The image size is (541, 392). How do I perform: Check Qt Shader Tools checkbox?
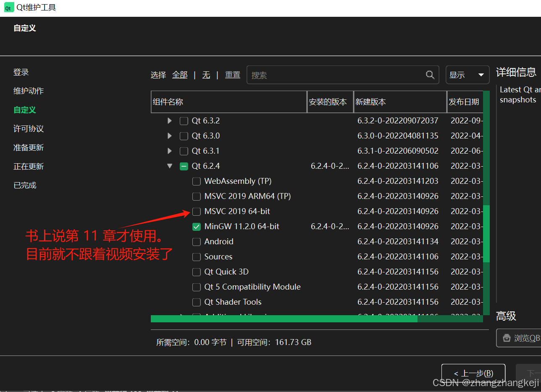tap(196, 302)
